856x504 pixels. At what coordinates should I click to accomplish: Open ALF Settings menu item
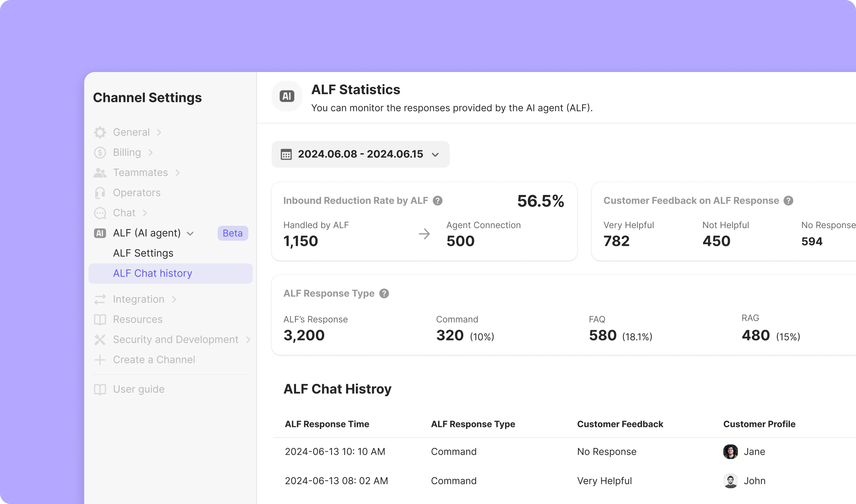tap(143, 253)
